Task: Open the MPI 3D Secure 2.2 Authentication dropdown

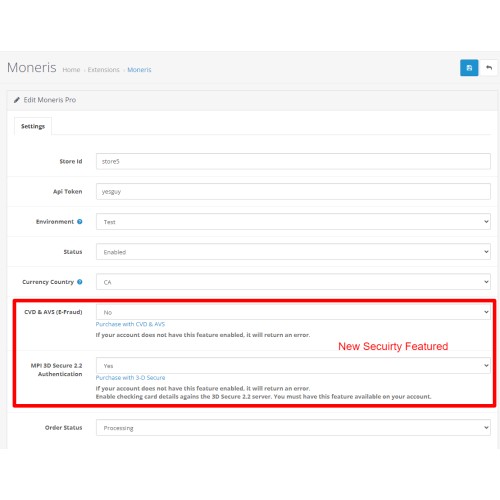Action: 293,365
